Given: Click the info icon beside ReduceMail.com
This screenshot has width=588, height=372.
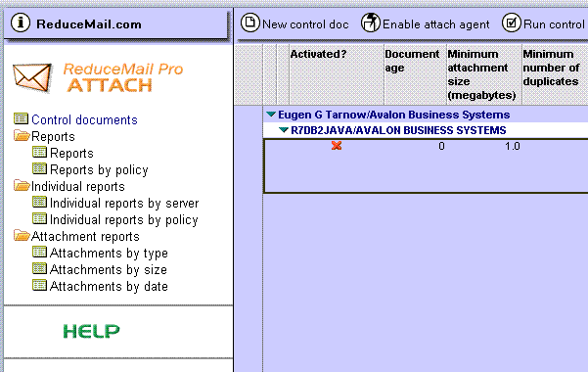Looking at the screenshot, I should click(x=21, y=23).
